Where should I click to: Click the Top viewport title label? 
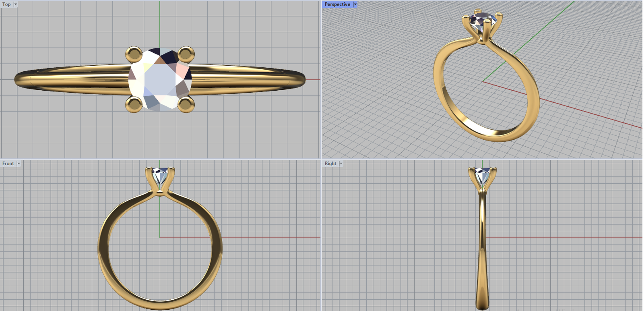click(x=6, y=4)
